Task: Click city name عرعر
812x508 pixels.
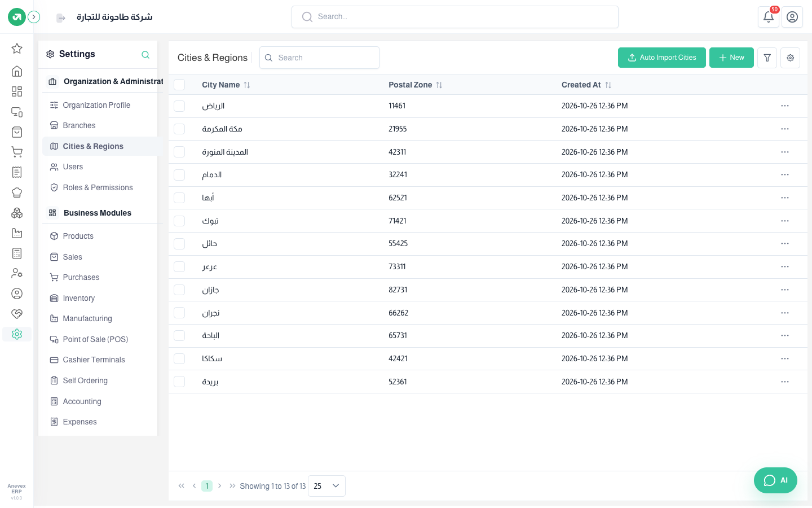Action: click(210, 267)
